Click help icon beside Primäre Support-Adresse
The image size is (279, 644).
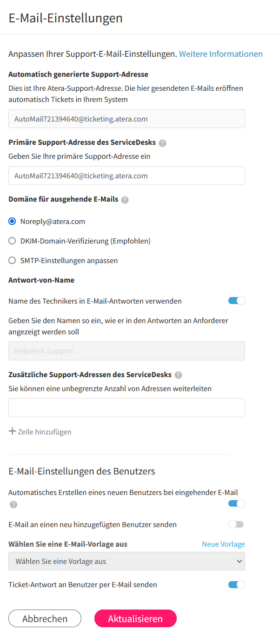[162, 143]
